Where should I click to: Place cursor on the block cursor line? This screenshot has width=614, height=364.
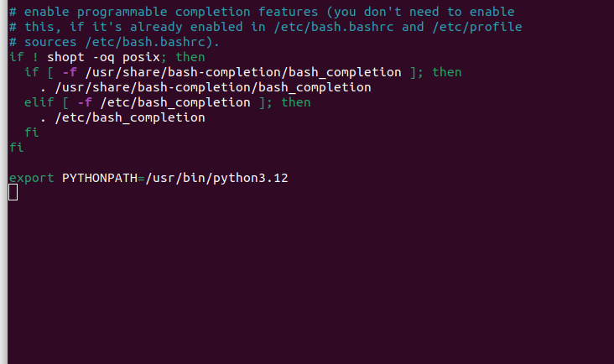coord(13,193)
